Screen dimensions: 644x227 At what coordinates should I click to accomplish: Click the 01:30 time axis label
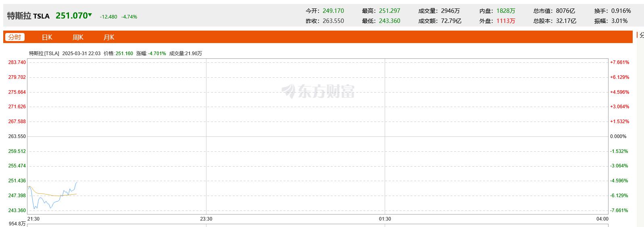coord(385,219)
